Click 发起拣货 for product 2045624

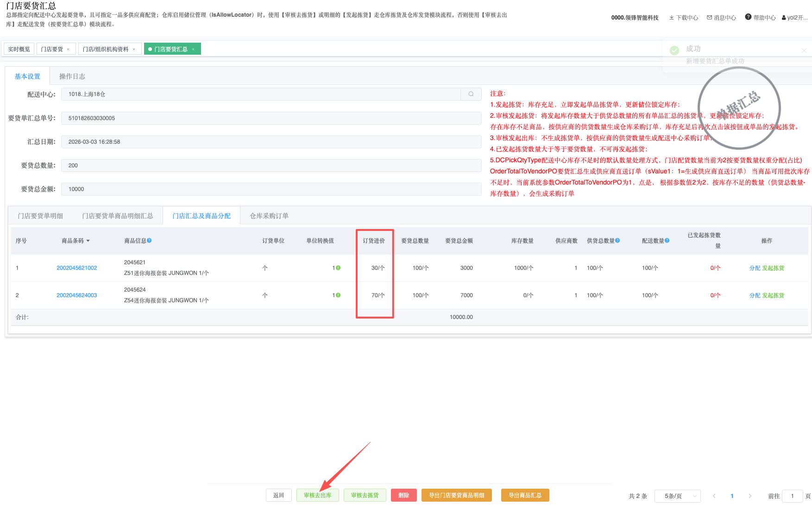point(773,295)
